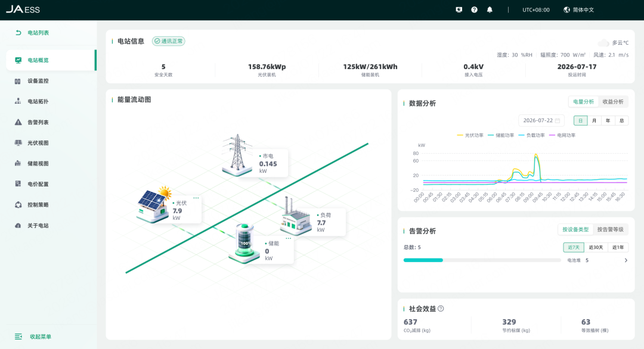Screen dimensions: 644x349
Task: Toggle 负载功率 legend series
Action: tap(531, 135)
